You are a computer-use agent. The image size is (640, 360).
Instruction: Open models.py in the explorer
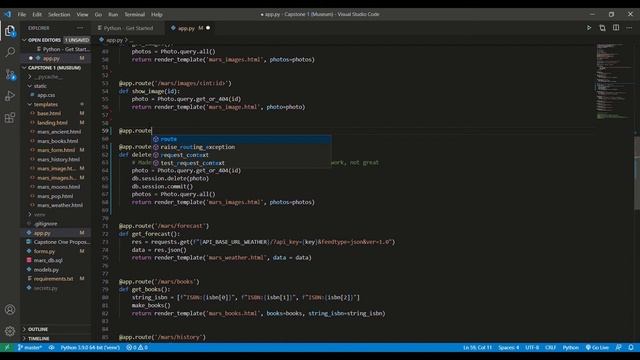pyautogui.click(x=46, y=270)
